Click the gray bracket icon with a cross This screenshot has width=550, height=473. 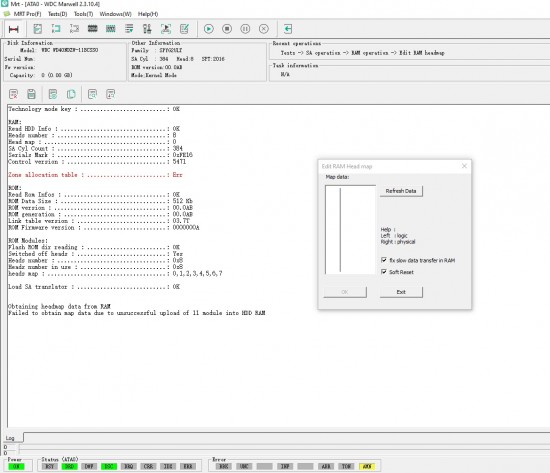click(74, 29)
